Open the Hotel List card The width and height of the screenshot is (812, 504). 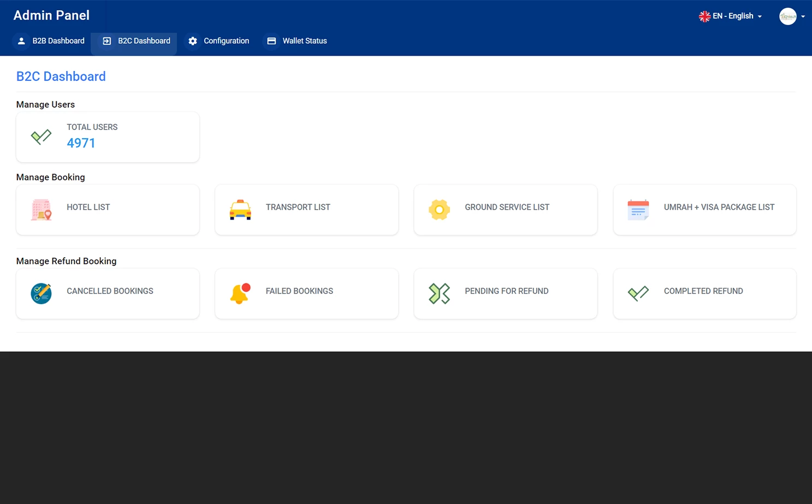tap(108, 210)
